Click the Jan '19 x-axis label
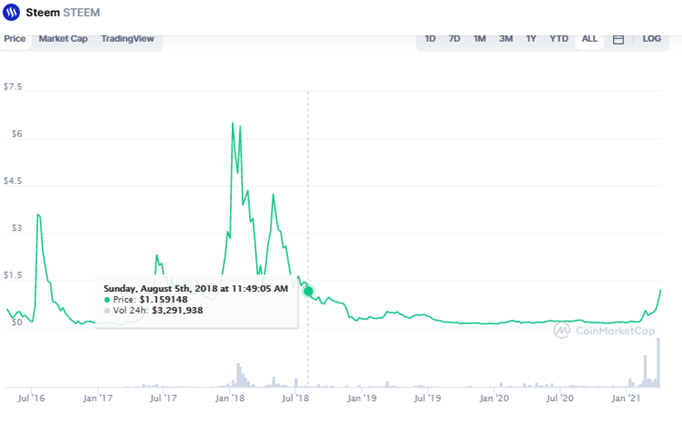Image resolution: width=682 pixels, height=424 pixels. click(x=362, y=398)
